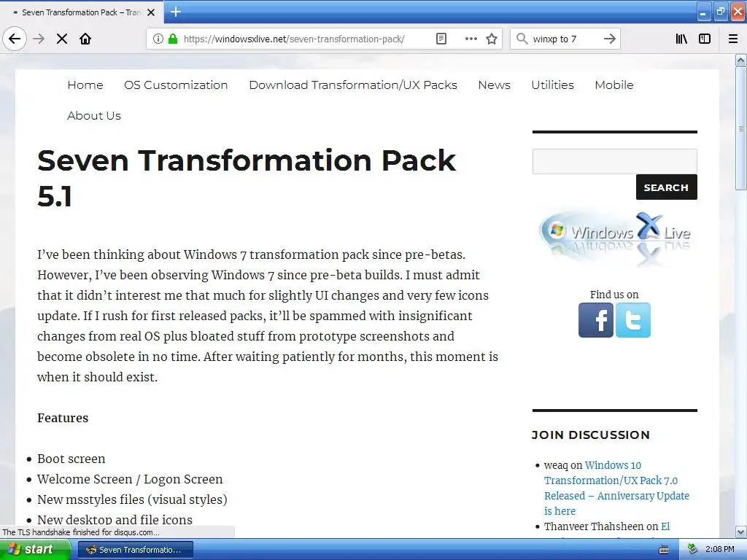
Task: Click the search bar magnifier icon
Action: 522,39
